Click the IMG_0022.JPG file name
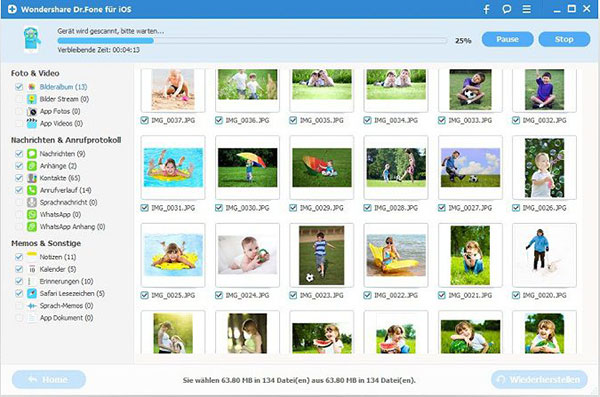The height and width of the screenshot is (397, 600). [x=396, y=295]
